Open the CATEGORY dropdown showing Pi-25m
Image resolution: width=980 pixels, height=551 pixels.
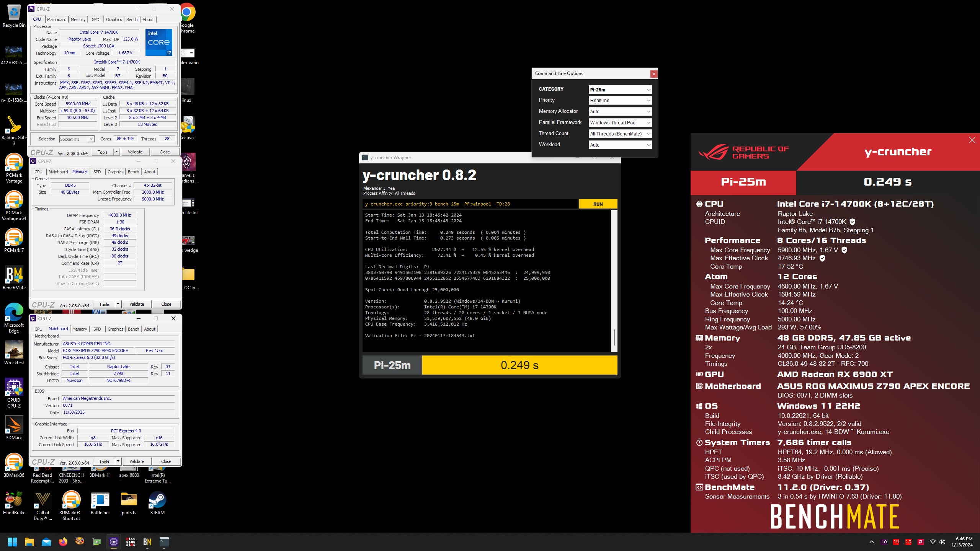pyautogui.click(x=620, y=90)
